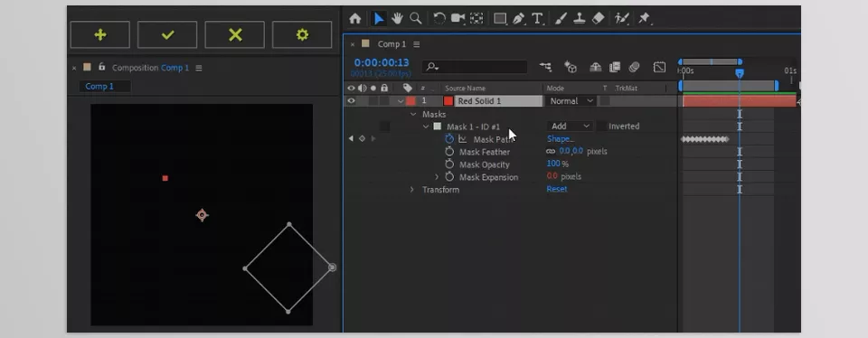Toggle the Mask Feather constrain link icon
The image size is (868, 338).
551,151
